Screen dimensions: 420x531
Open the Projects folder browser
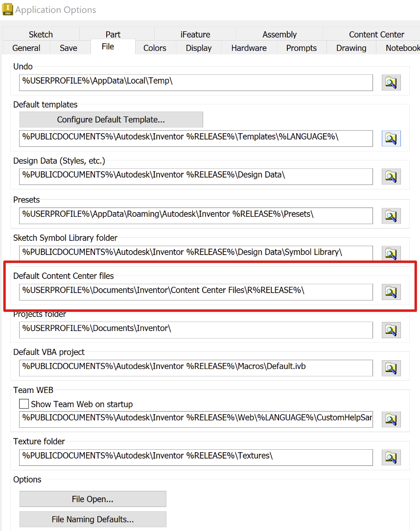pyautogui.click(x=391, y=330)
